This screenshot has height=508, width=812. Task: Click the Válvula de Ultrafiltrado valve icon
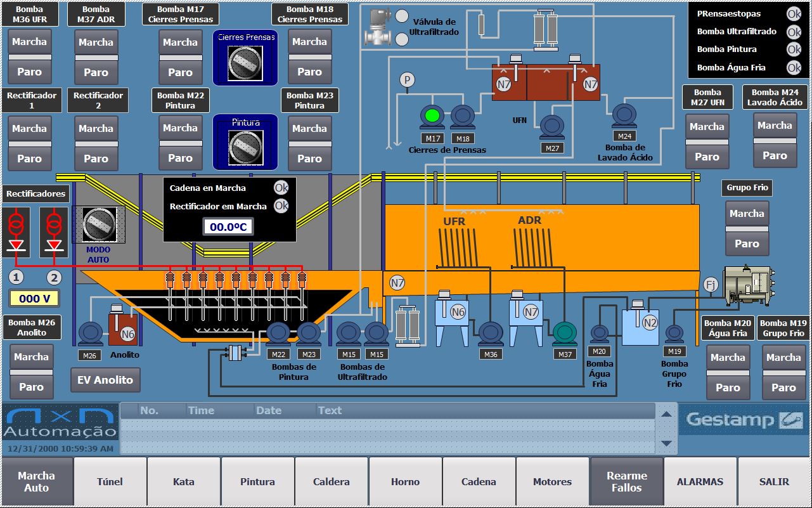(378, 27)
